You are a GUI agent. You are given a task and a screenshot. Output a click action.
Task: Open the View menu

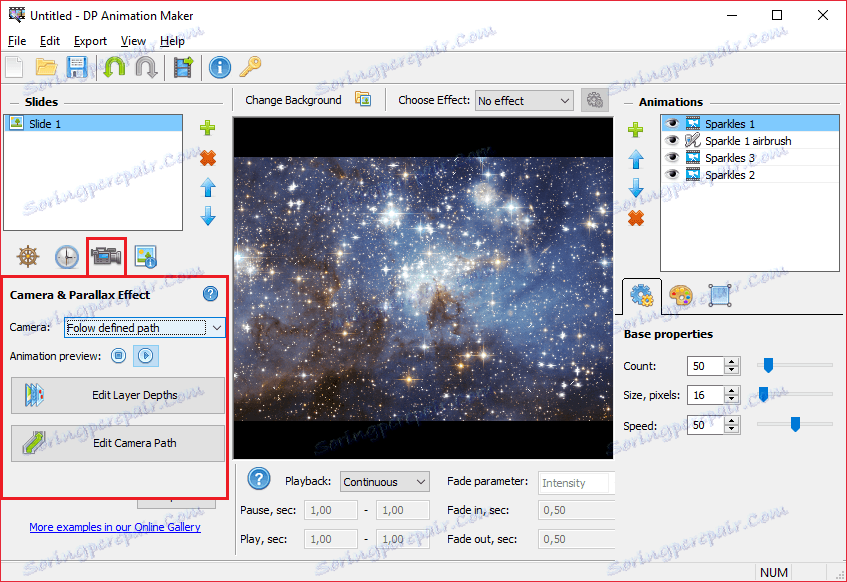(x=133, y=41)
